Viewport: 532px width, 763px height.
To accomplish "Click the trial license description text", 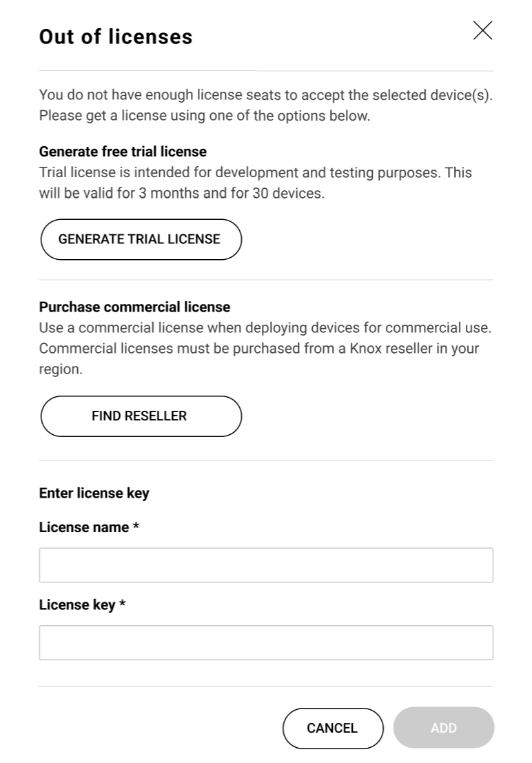I will tap(256, 183).
